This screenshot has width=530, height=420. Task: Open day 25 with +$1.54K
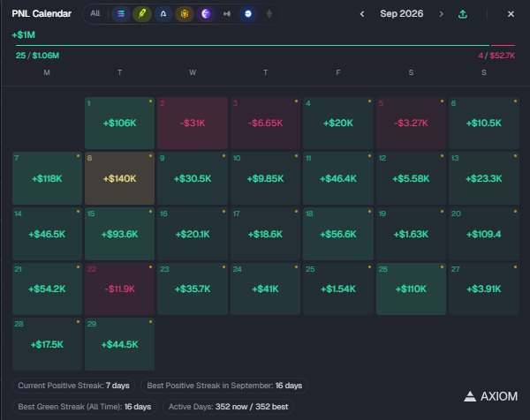click(338, 289)
